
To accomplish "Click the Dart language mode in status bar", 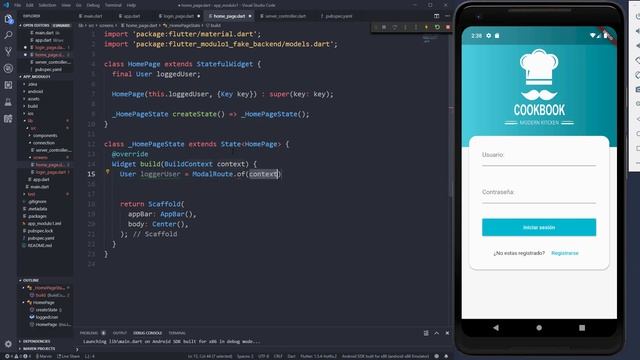I will [x=291, y=356].
